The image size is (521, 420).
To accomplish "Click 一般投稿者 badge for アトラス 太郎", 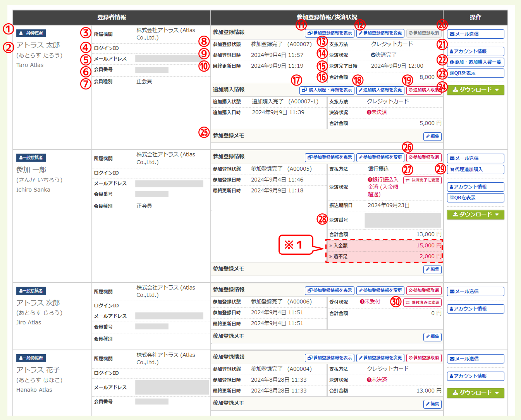I will click(31, 34).
